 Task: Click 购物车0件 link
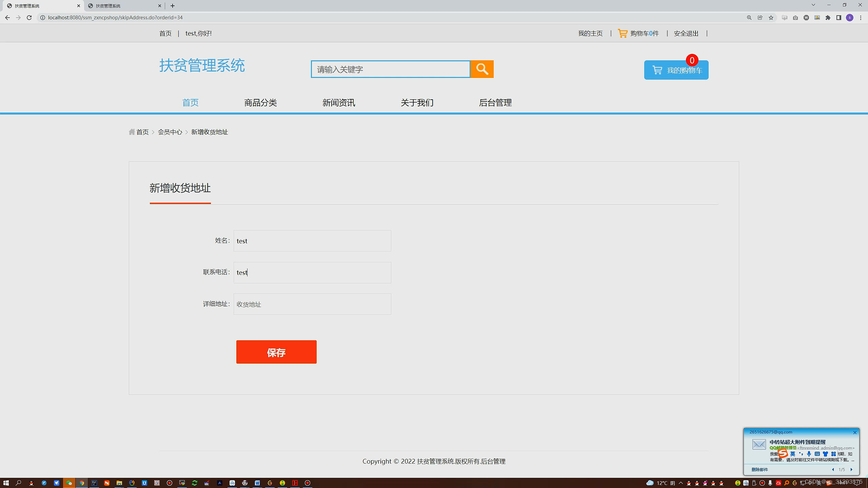pos(645,33)
